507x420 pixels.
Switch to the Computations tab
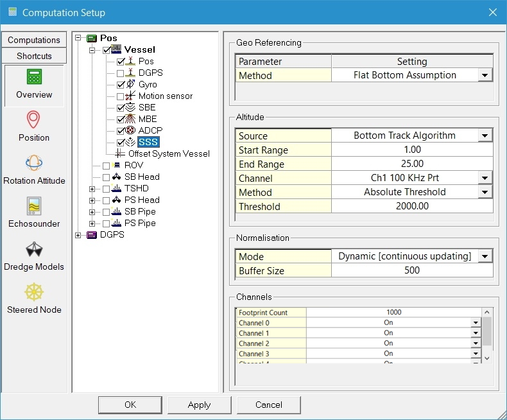tap(34, 40)
